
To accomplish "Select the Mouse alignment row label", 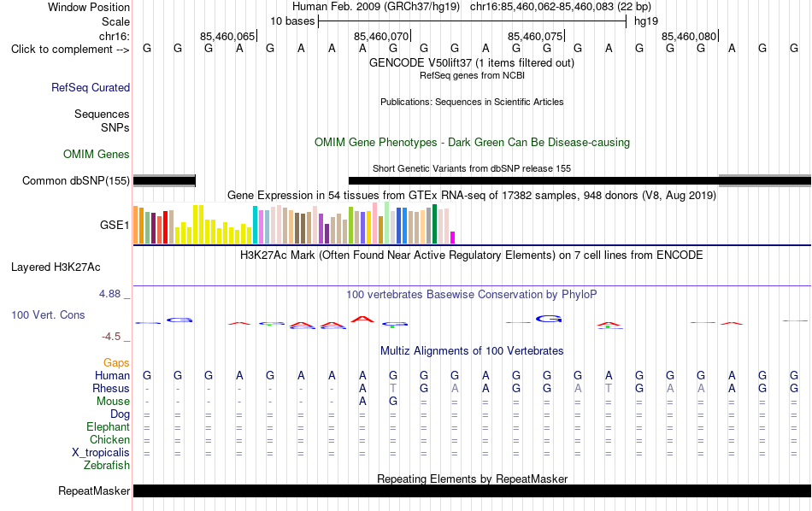I will (x=113, y=402).
